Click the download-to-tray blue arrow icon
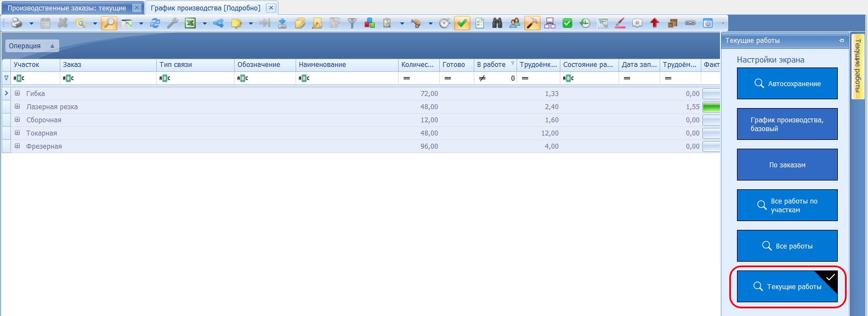Image resolution: width=868 pixels, height=316 pixels. point(282,23)
